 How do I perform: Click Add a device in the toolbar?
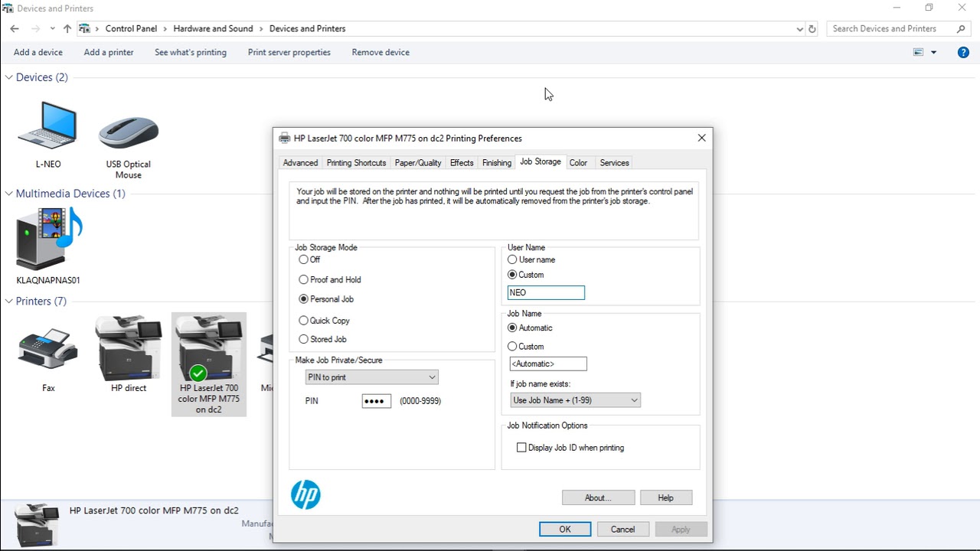38,52
